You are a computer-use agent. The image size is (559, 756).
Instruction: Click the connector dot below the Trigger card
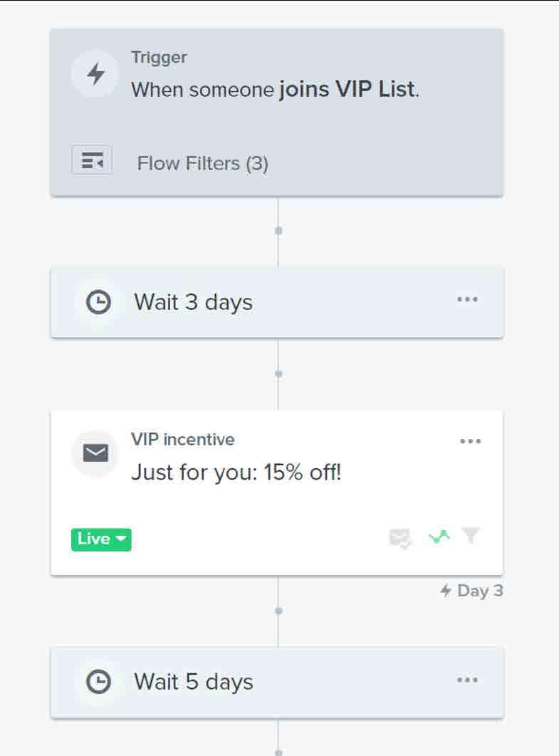278,230
